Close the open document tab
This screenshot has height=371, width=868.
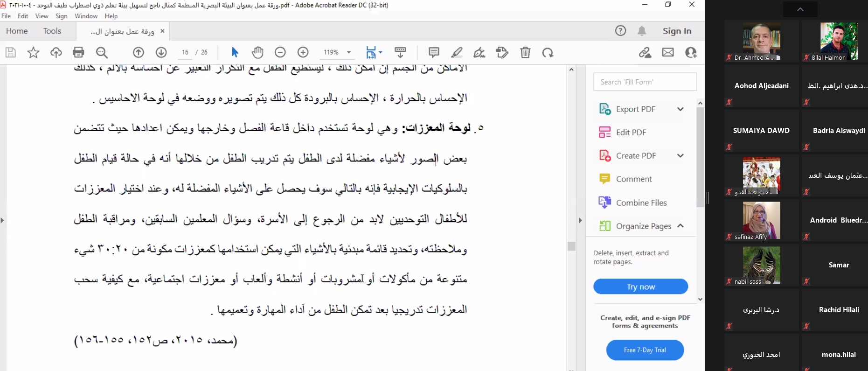coord(162,31)
